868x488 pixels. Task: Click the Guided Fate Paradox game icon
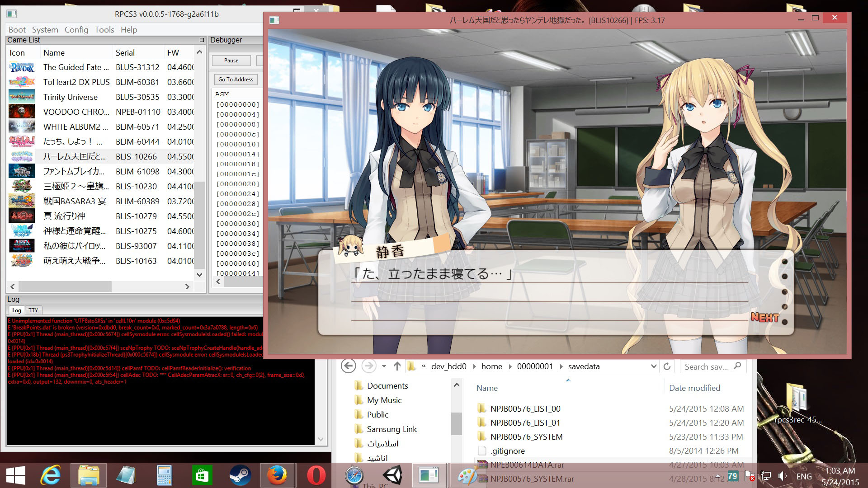(x=22, y=67)
